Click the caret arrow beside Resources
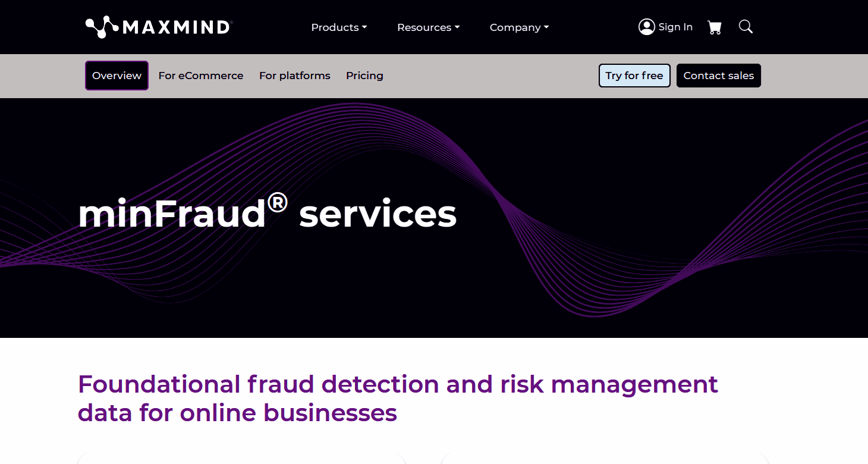The image size is (868, 464). [x=457, y=27]
